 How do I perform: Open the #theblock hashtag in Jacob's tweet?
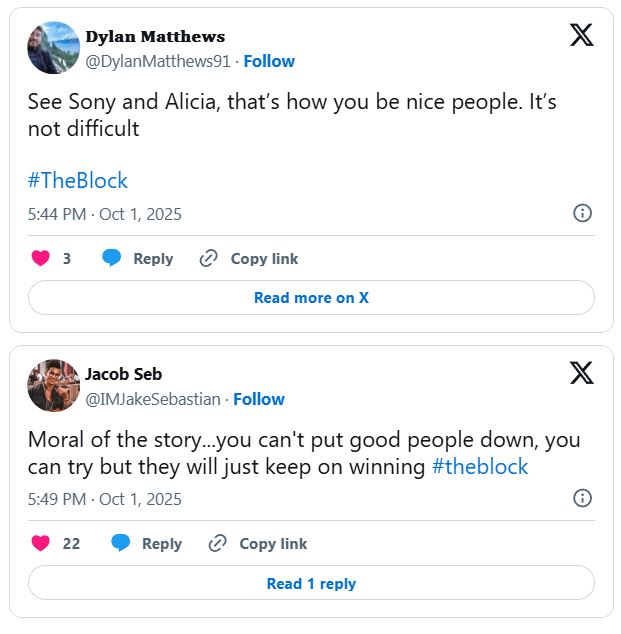pos(480,466)
